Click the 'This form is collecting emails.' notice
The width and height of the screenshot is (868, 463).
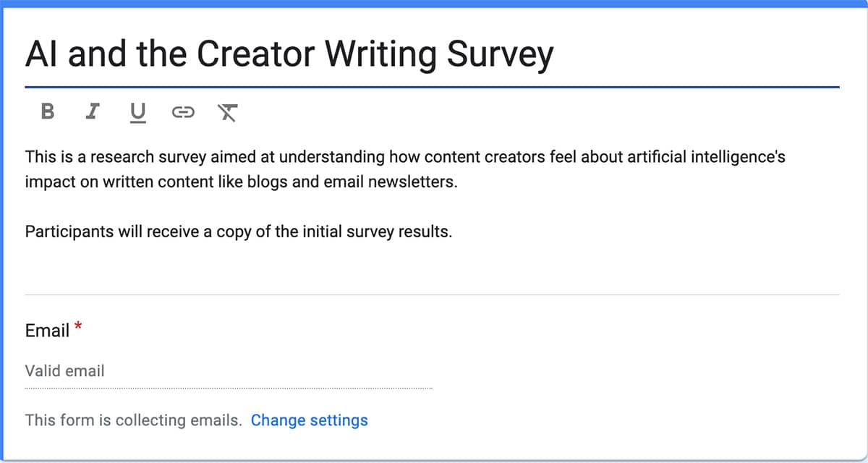[134, 420]
